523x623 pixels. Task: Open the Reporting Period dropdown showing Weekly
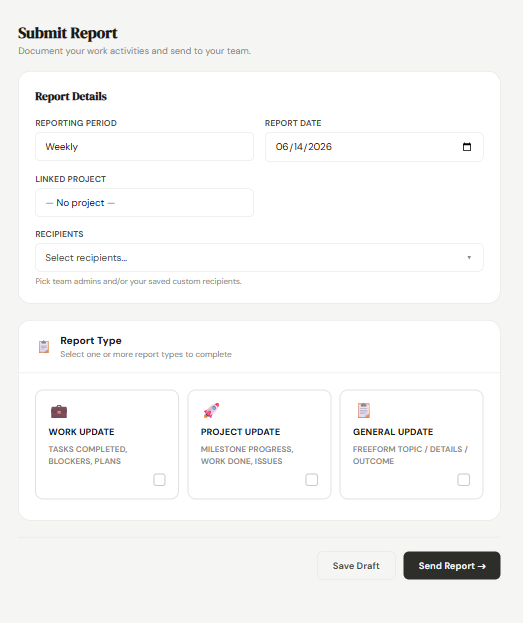pos(144,147)
